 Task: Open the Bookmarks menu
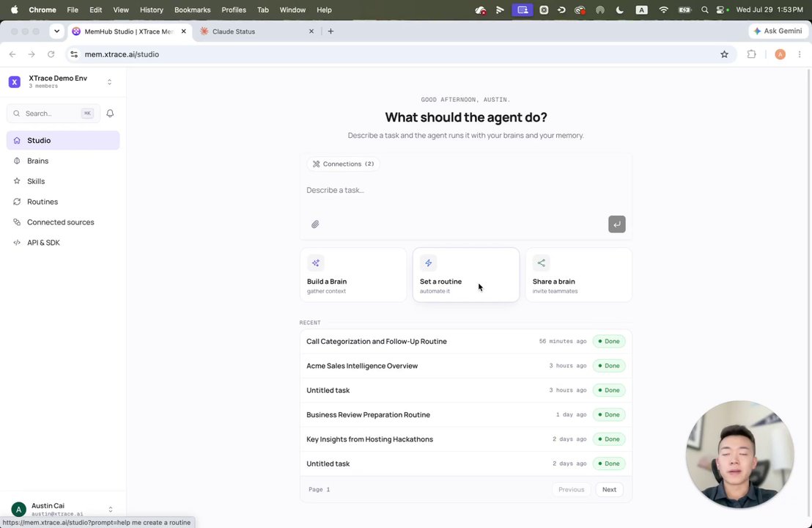click(192, 10)
